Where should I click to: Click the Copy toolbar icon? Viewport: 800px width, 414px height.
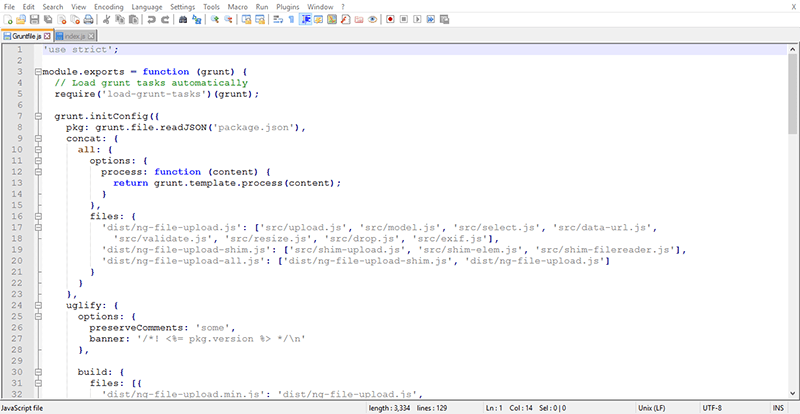pyautogui.click(x=119, y=19)
